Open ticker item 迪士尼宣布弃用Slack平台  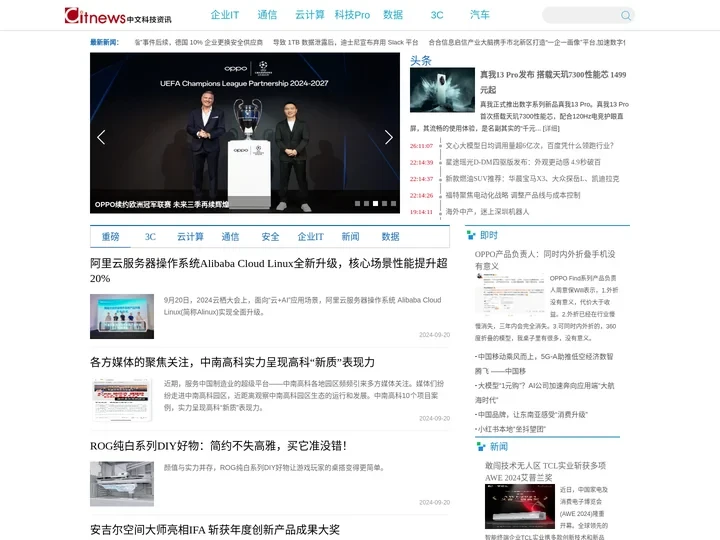coord(345,42)
